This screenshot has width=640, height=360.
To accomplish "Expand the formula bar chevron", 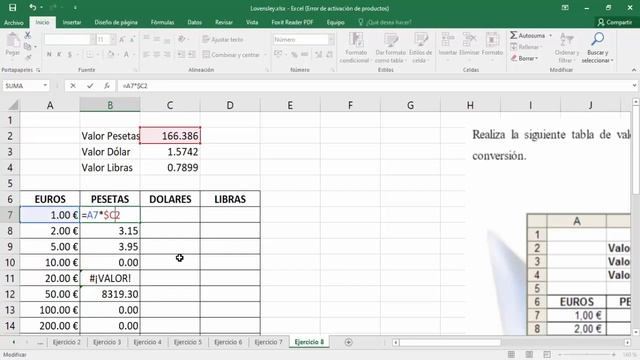I will click(634, 86).
